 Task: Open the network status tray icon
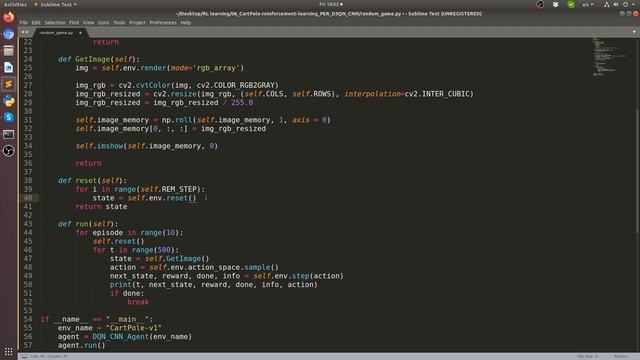607,4
